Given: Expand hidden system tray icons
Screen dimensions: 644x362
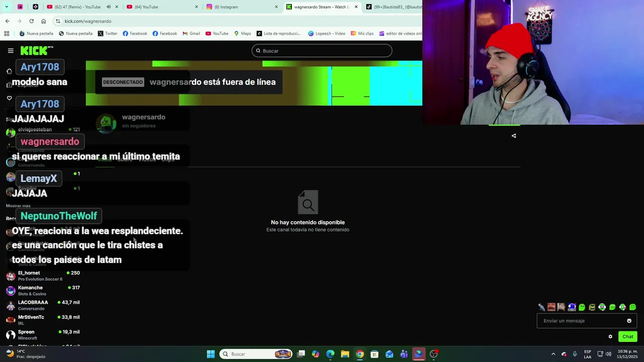Looking at the screenshot, I should pos(553,354).
